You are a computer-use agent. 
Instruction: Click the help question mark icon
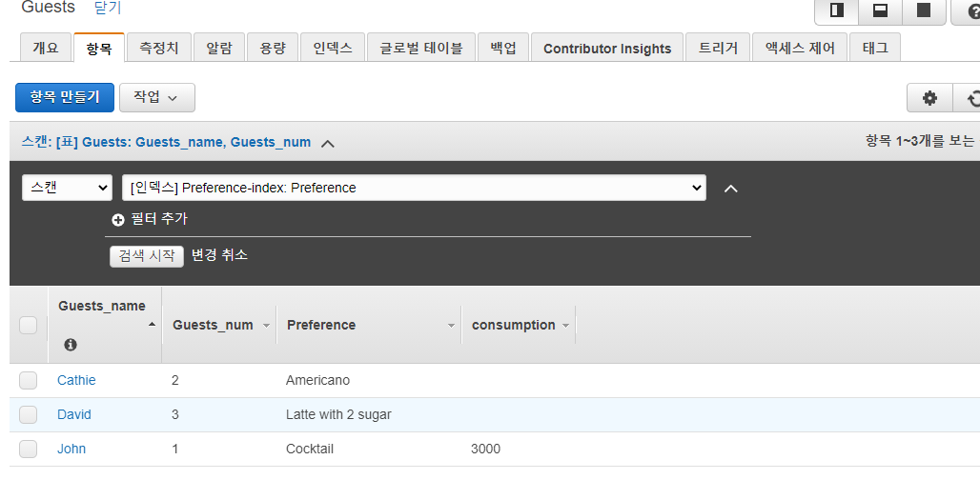click(972, 10)
